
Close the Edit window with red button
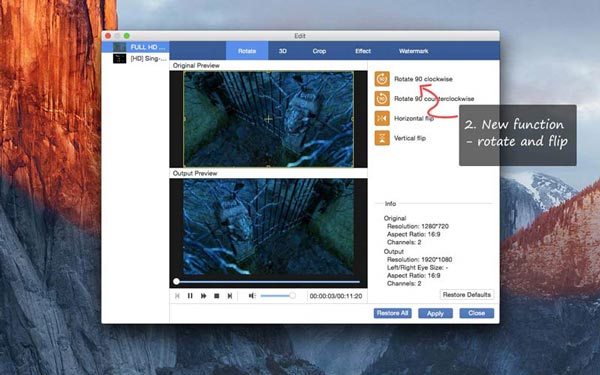pos(108,36)
